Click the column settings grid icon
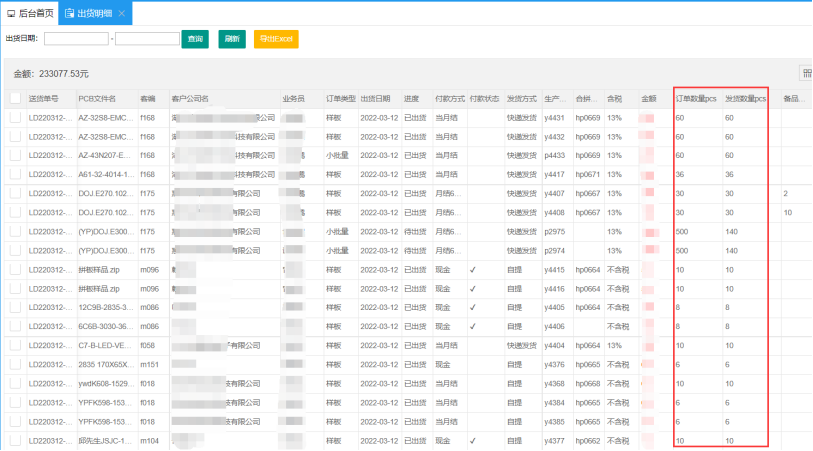Screen dimensions: 813x451 tap(806, 73)
